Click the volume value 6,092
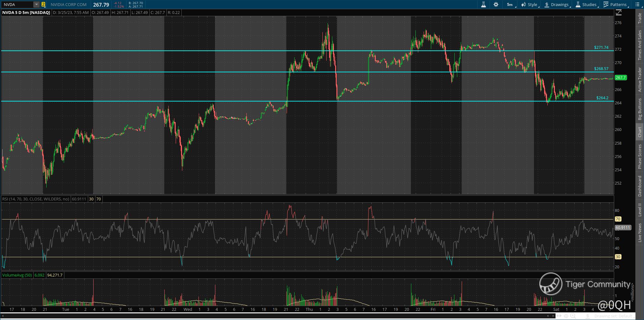 point(39,275)
